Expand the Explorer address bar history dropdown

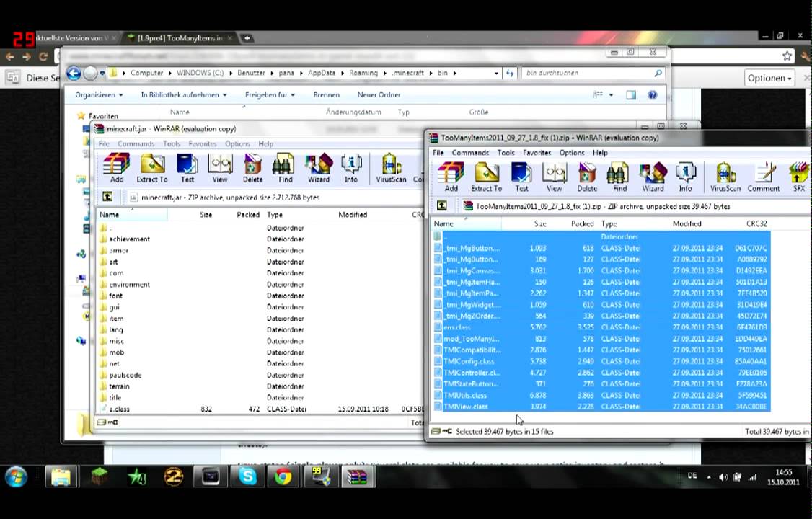(x=496, y=73)
